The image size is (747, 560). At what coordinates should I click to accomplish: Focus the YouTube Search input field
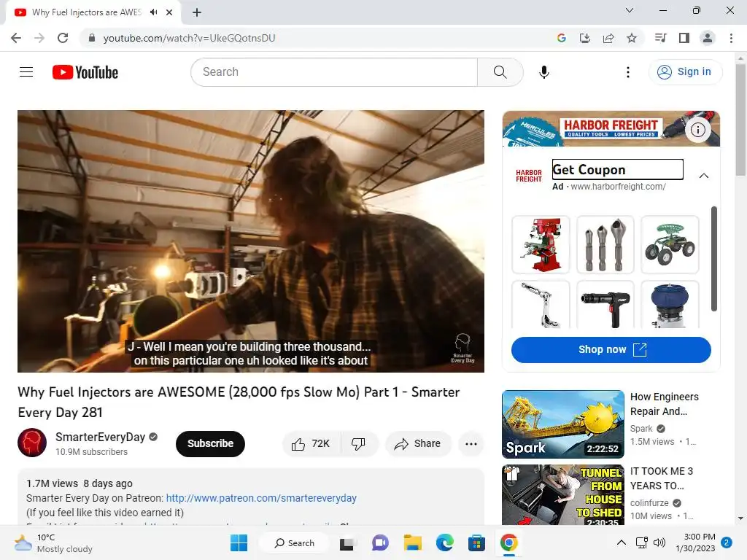(334, 72)
